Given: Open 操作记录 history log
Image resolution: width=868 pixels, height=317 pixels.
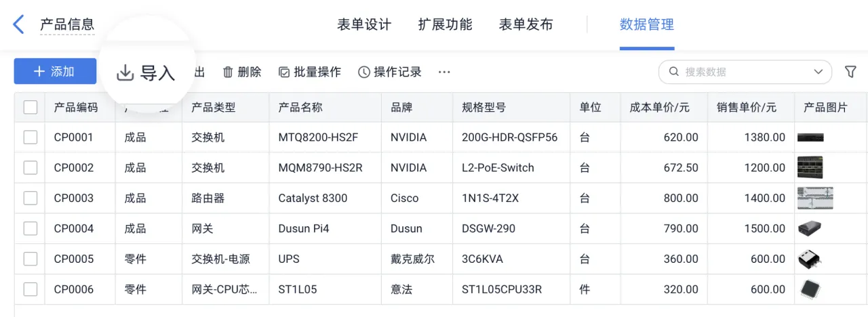Looking at the screenshot, I should tap(390, 72).
